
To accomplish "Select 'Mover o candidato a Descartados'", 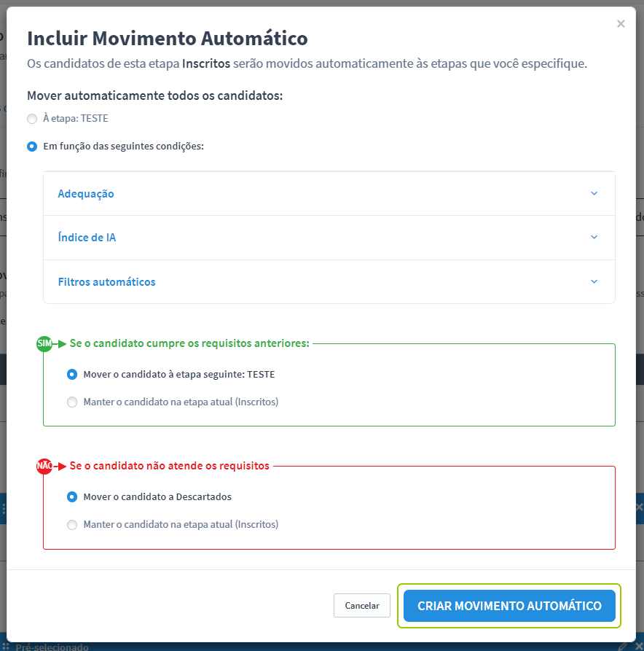I will (71, 496).
